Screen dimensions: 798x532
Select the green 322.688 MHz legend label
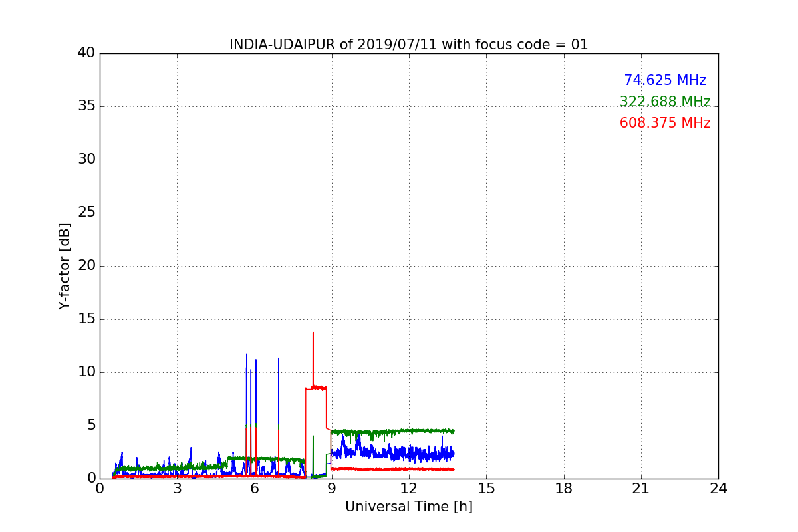[665, 102]
